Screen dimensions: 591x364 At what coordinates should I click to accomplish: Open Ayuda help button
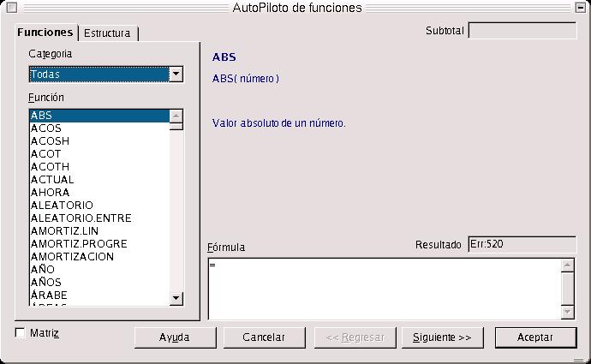tap(175, 337)
